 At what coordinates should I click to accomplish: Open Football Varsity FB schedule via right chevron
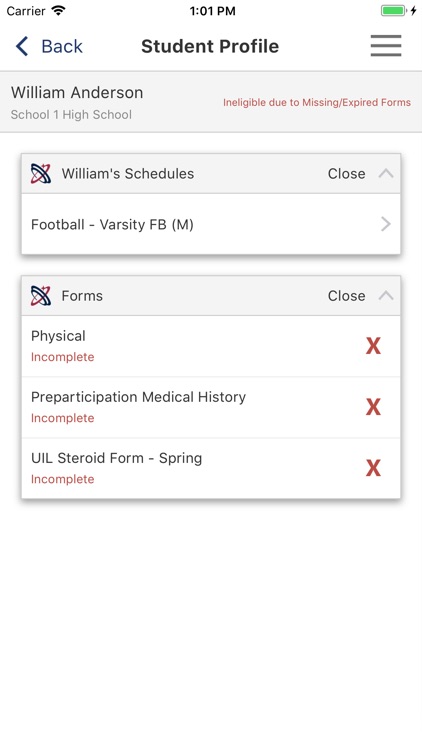tap(386, 224)
